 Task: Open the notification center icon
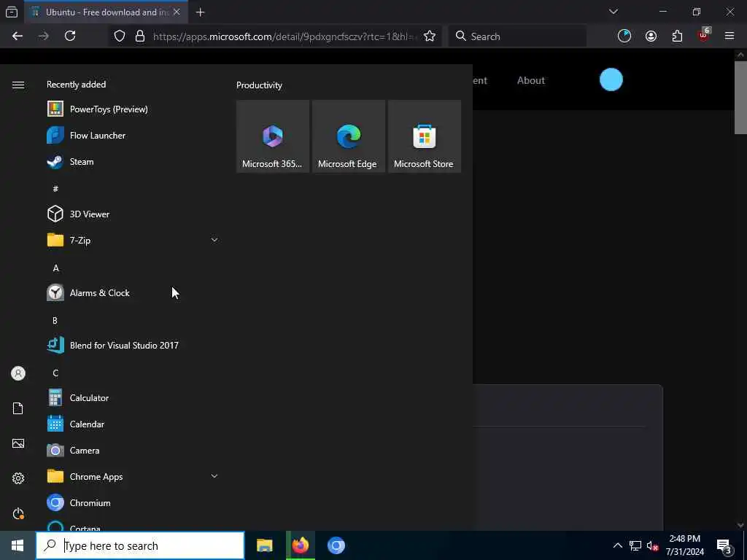(x=724, y=546)
